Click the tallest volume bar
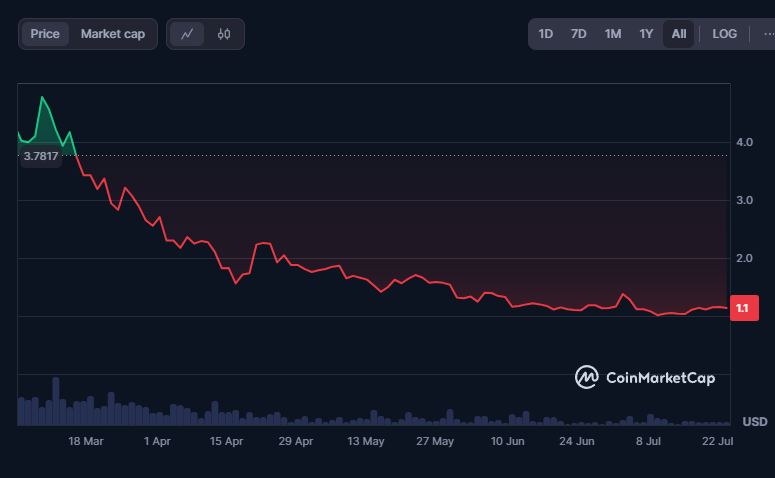775x478 pixels. [x=56, y=401]
